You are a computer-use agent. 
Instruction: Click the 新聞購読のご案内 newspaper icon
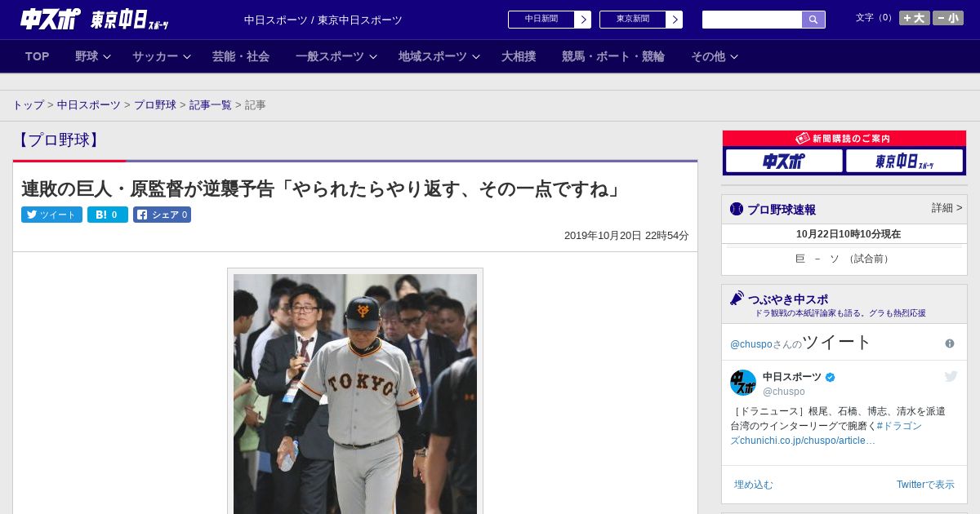(x=803, y=139)
